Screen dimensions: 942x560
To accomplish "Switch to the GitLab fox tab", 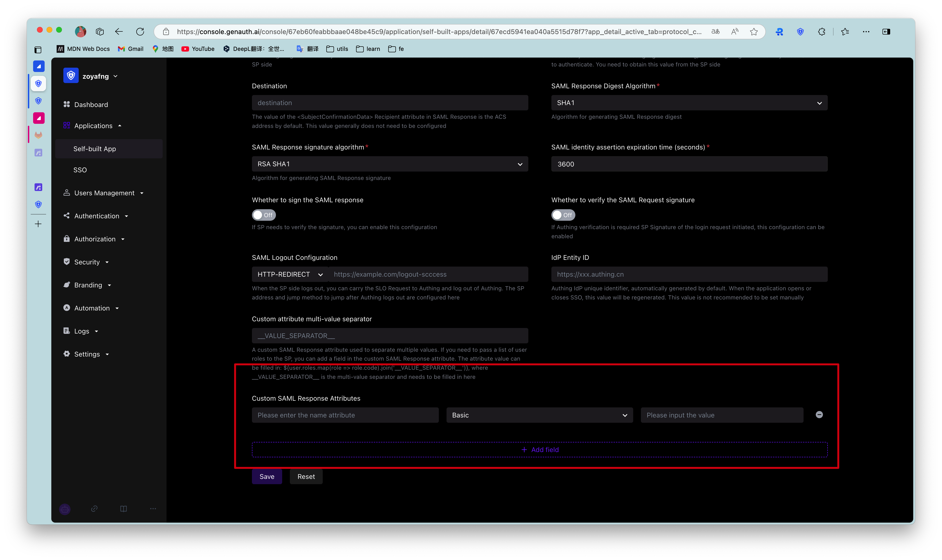I will 38,135.
